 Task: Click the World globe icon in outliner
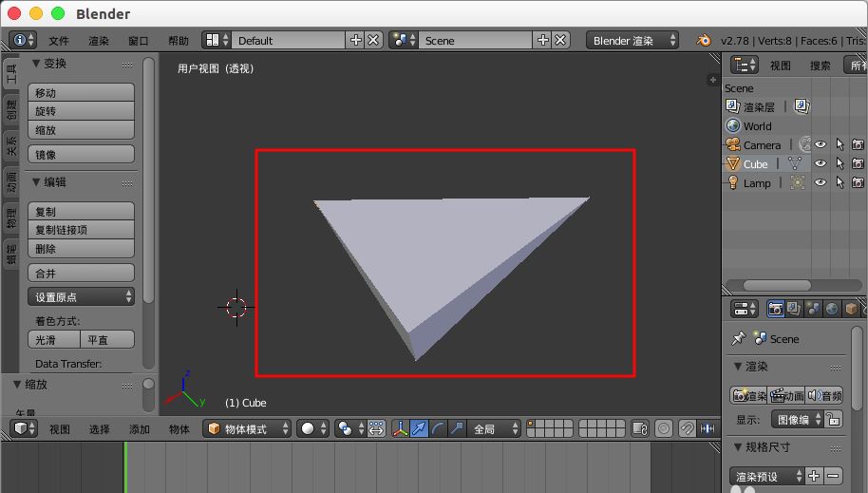[x=733, y=125]
